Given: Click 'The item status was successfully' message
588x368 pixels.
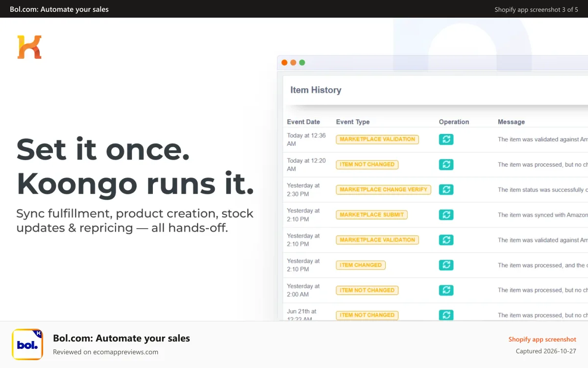Looking at the screenshot, I should [x=543, y=189].
